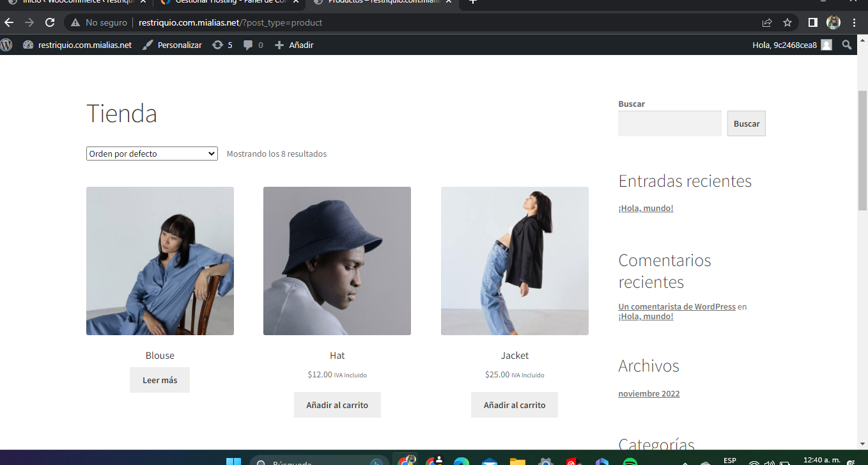Click the Hat price '$12.00'
The image size is (868, 465).
(320, 375)
